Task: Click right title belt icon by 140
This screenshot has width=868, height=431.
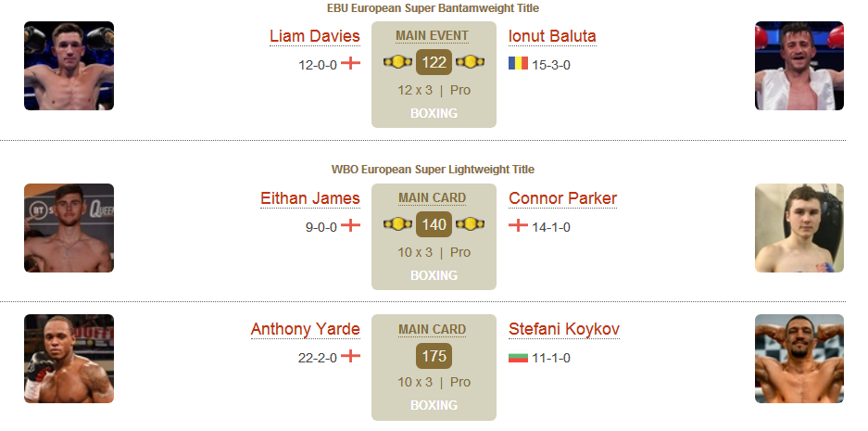Action: [470, 224]
